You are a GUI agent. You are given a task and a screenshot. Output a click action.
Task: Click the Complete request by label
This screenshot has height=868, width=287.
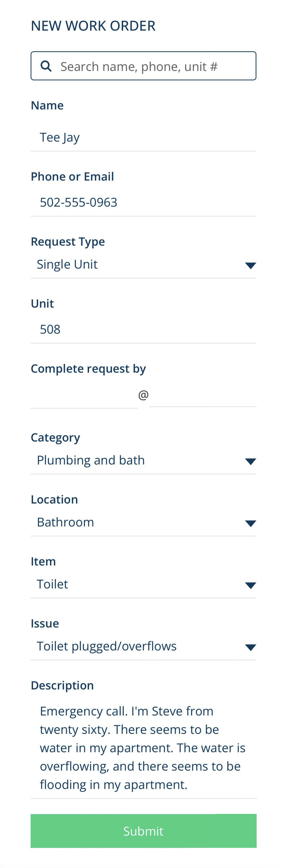click(x=88, y=368)
